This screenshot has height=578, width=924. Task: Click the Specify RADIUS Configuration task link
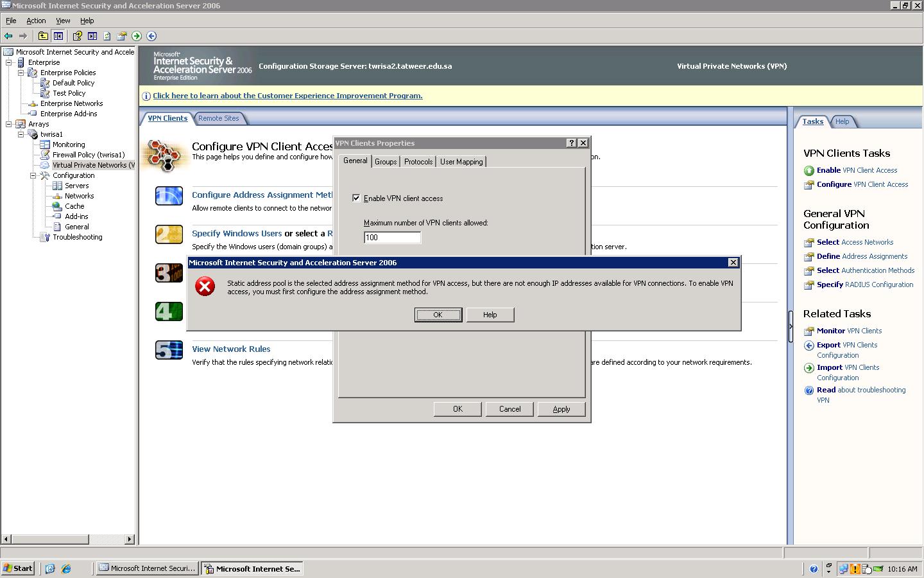click(x=865, y=285)
